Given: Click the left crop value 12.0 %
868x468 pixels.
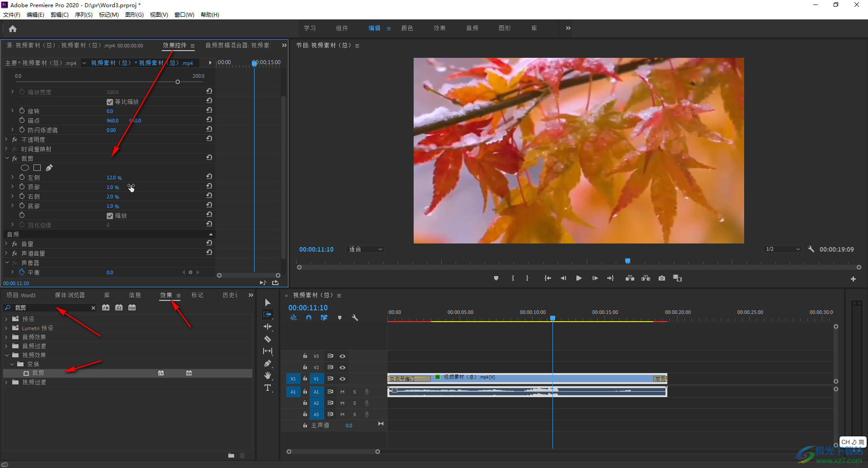Looking at the screenshot, I should click(114, 178).
